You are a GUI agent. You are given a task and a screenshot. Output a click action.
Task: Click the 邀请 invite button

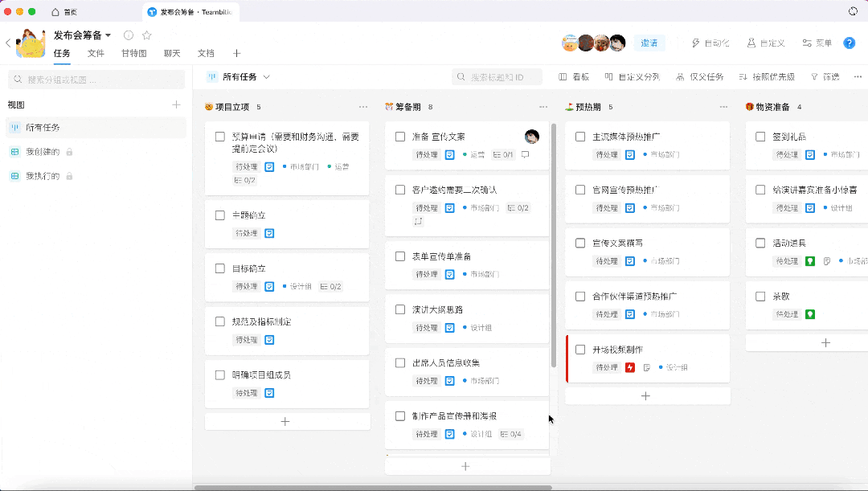(649, 43)
